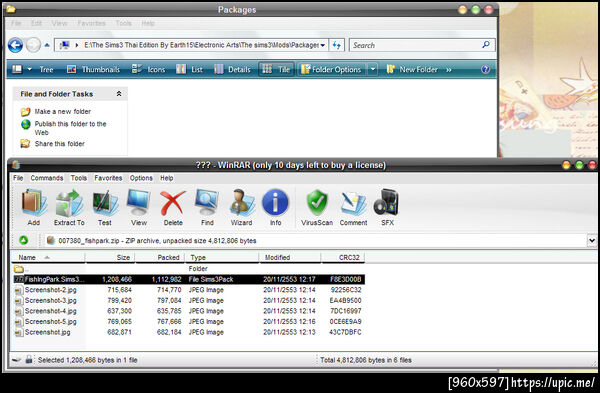This screenshot has width=600, height=393.
Task: Click New Folder in Packages toolbar
Action: (x=412, y=69)
